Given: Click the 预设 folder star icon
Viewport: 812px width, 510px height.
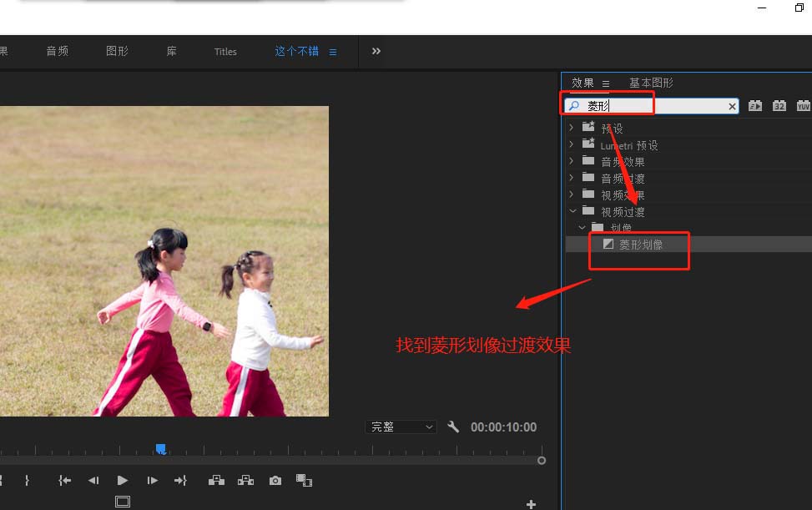Looking at the screenshot, I should pyautogui.click(x=588, y=126).
